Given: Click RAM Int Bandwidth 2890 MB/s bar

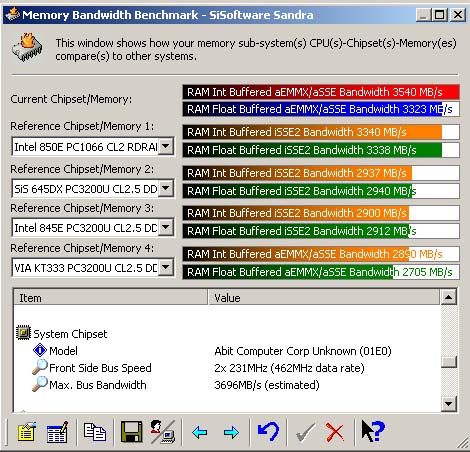Looking at the screenshot, I should 321,254.
